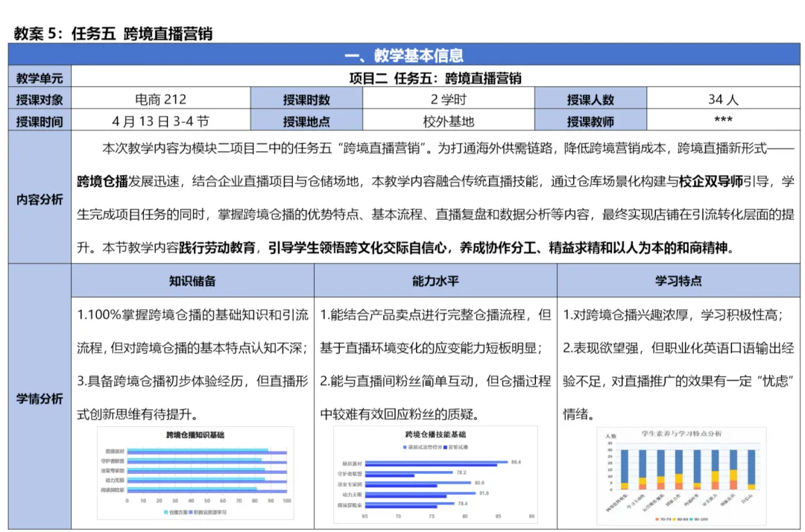Click the "知识储备" column header

[192, 281]
